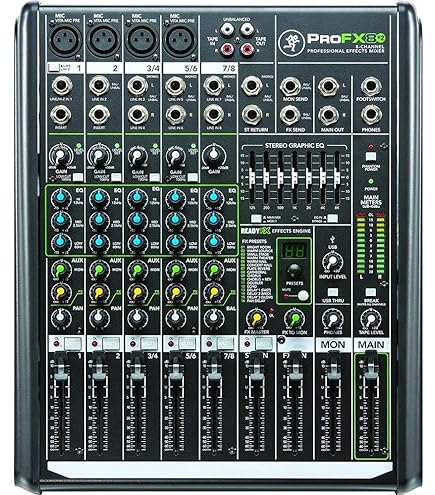Select the channel 7/8 BAL knob
Viewport: 435px width, 495px height.
pos(214,317)
